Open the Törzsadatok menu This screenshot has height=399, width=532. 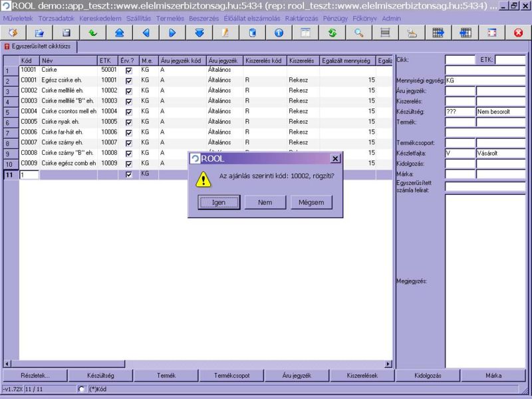[57, 18]
